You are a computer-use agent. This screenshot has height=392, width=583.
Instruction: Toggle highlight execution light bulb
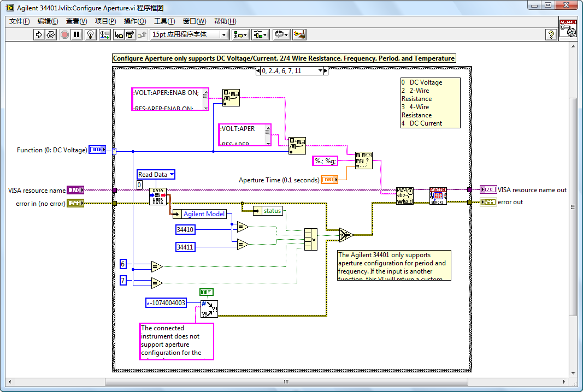90,34
